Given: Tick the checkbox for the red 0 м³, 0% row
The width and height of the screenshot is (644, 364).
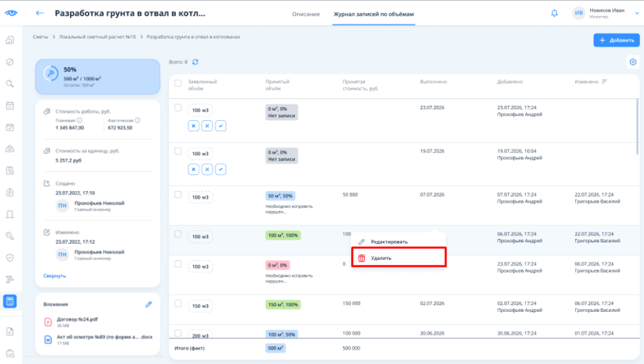Looking at the screenshot, I should click(178, 264).
